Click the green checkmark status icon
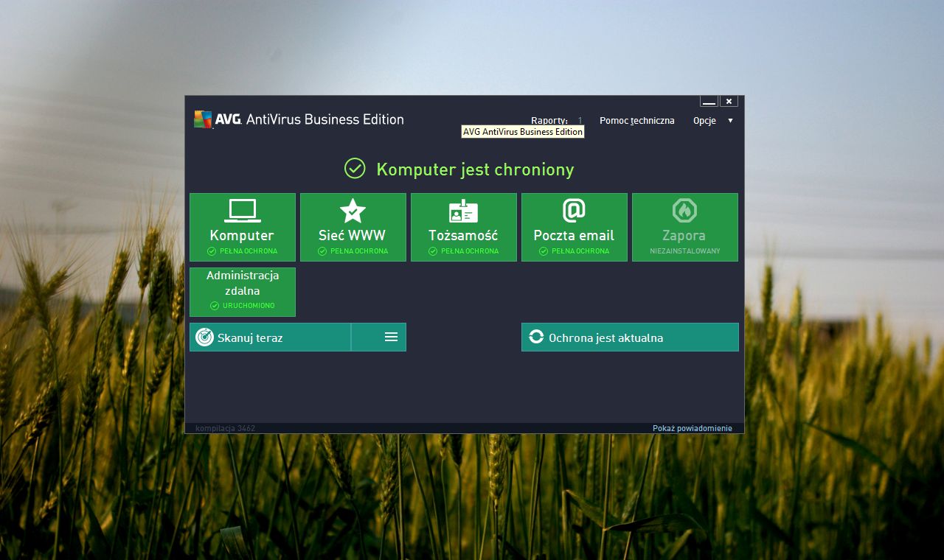The image size is (944, 560). point(355,168)
